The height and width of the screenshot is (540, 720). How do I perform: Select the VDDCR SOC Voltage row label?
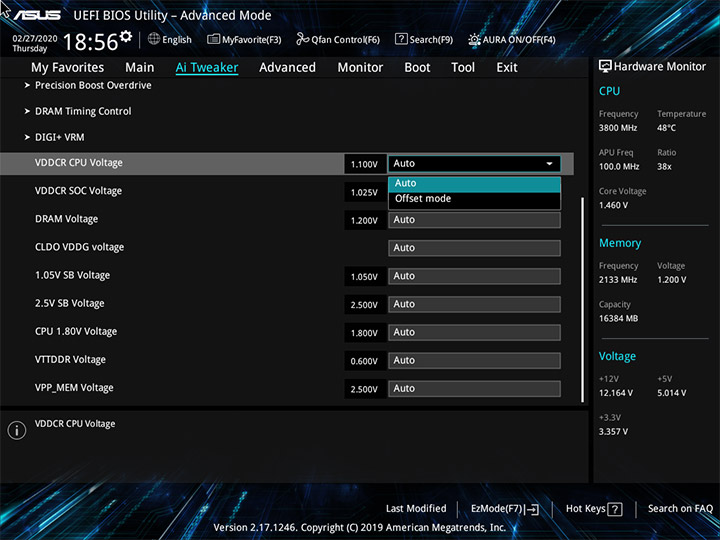pos(79,191)
